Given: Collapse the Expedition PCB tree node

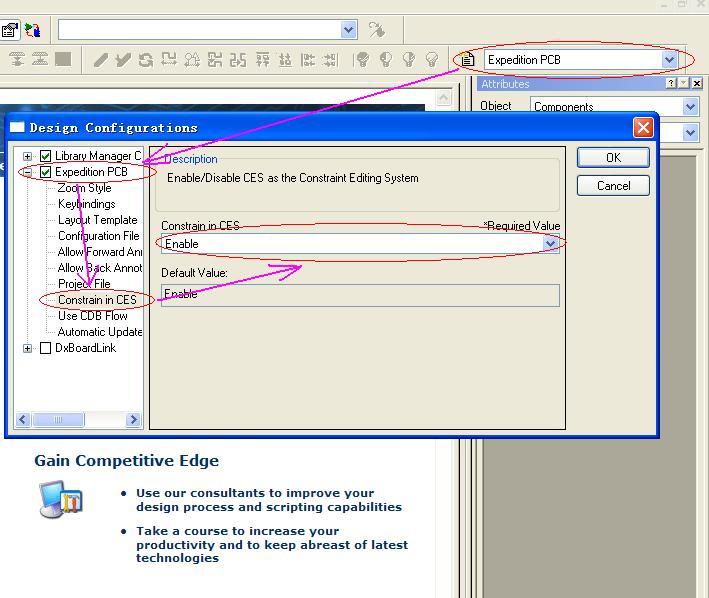Looking at the screenshot, I should coord(27,172).
